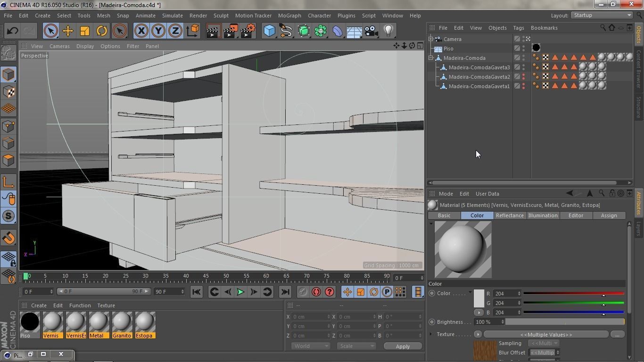Screen dimensions: 644x362
Task: Open the spline pen tool icon
Action: tap(286, 31)
